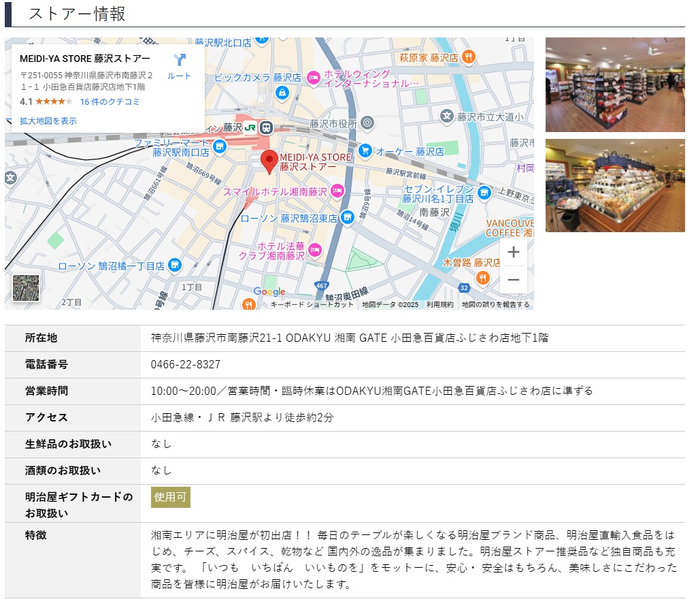Image resolution: width=700 pixels, height=612 pixels.
Task: Zoom out the map with minus button
Action: [x=514, y=280]
